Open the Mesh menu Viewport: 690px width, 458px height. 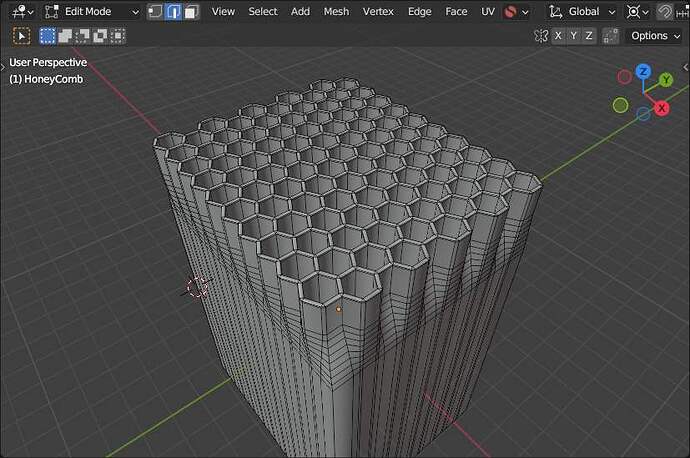click(336, 11)
